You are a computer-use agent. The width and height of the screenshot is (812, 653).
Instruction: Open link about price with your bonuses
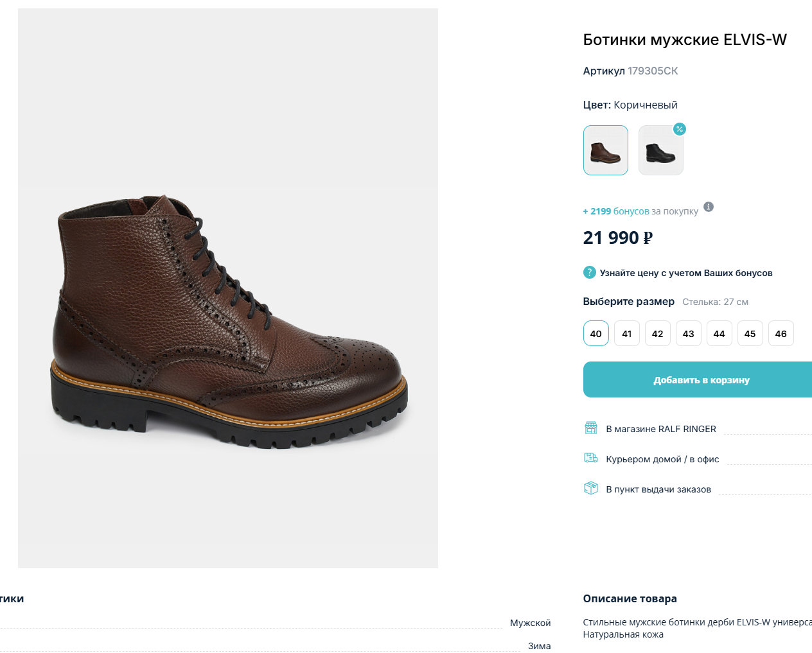click(685, 273)
